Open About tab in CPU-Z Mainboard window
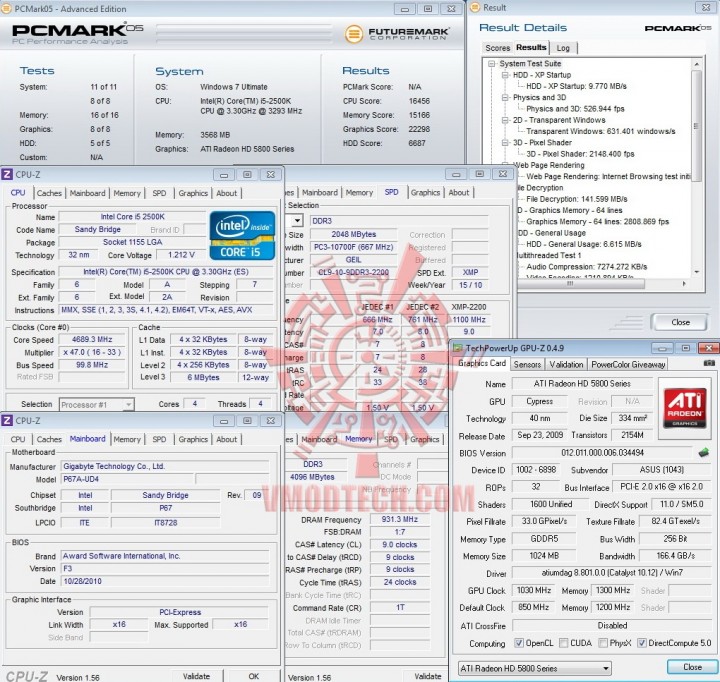The width and height of the screenshot is (720, 682). pos(227,439)
